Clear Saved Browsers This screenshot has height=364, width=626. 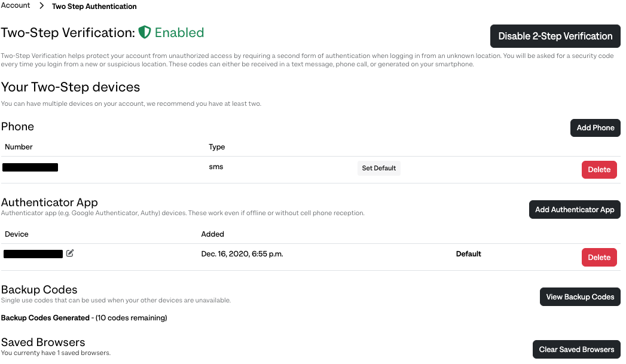pos(576,350)
